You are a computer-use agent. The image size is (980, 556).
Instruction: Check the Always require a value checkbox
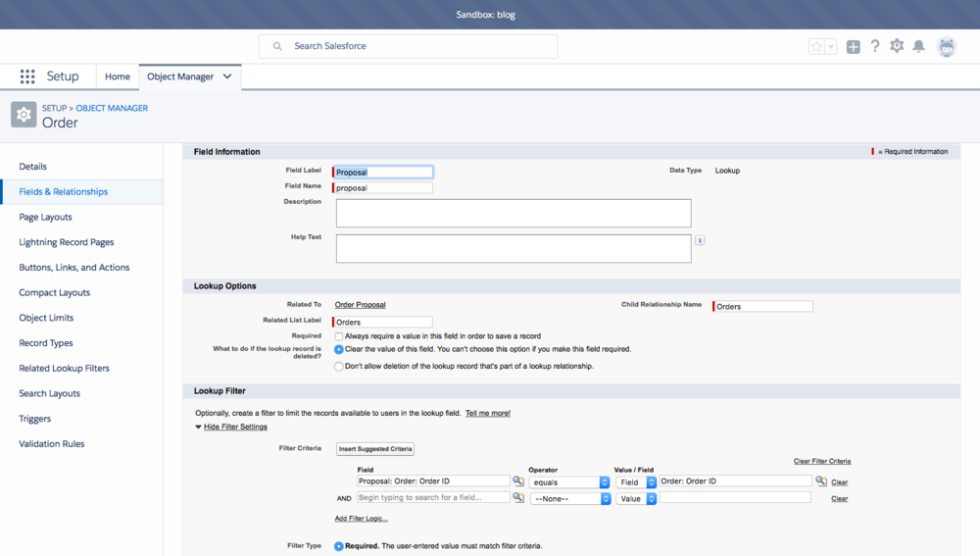[339, 336]
